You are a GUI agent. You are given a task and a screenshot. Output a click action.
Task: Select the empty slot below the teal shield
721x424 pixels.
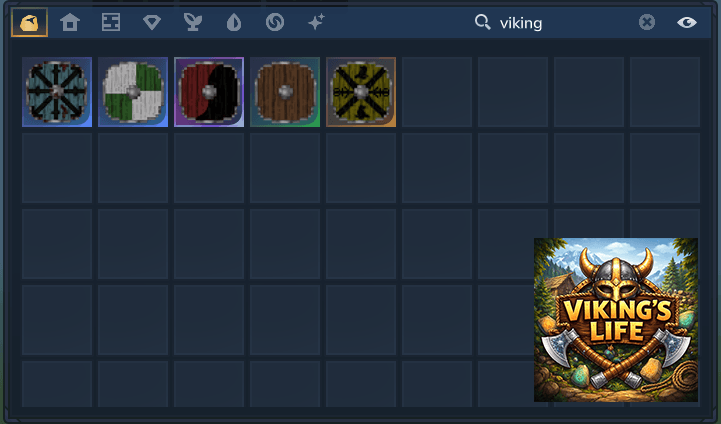[57, 168]
